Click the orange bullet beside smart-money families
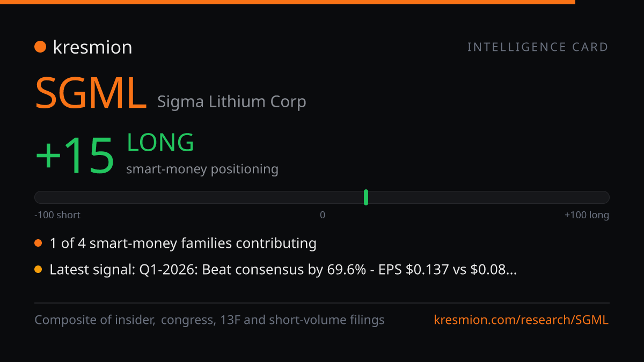 [38, 243]
